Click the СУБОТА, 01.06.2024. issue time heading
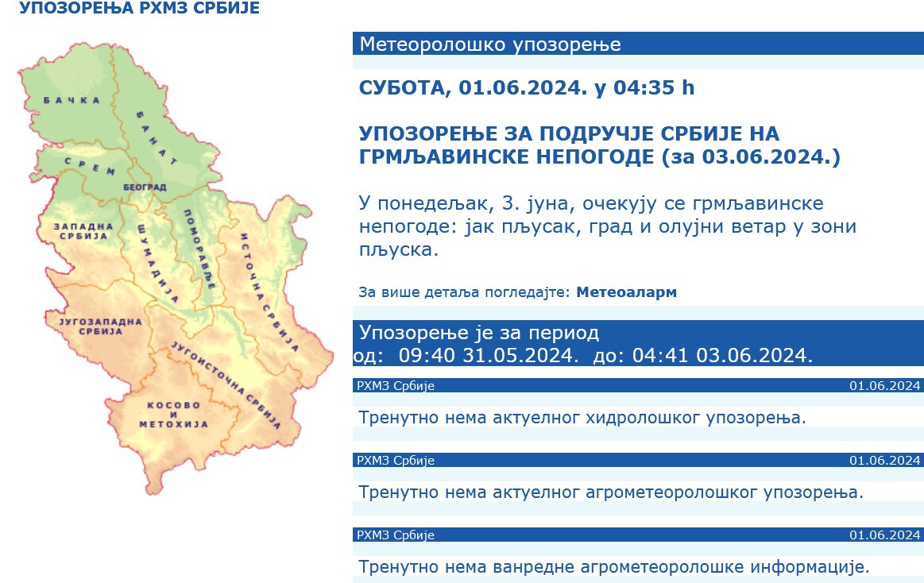The width and height of the screenshot is (924, 583). coord(527,87)
